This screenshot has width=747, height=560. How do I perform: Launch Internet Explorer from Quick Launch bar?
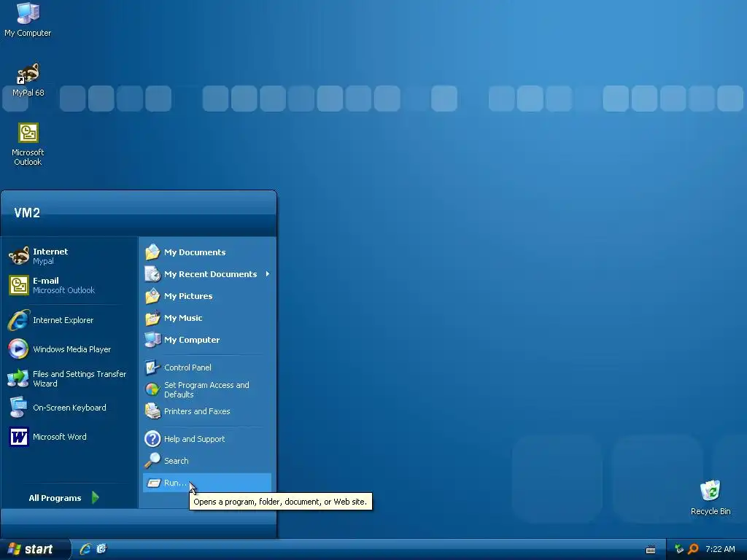pyautogui.click(x=86, y=549)
